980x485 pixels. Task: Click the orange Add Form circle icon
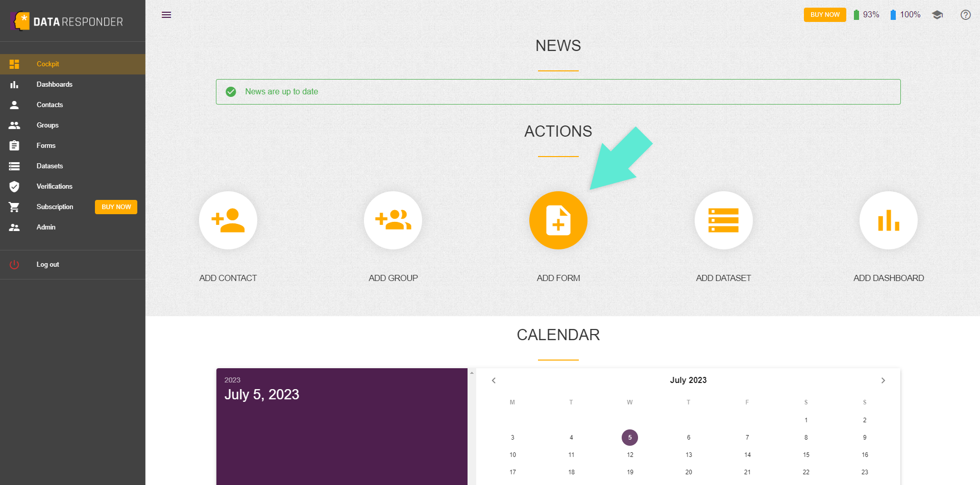pos(558,220)
